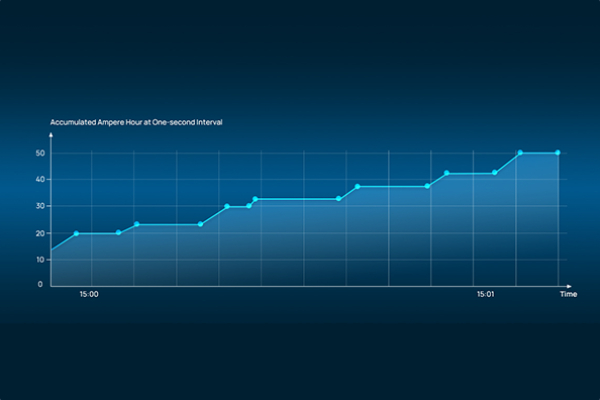Select the data point starting the 23 plateau
Image resolution: width=600 pixels, height=400 pixels.
(137, 224)
